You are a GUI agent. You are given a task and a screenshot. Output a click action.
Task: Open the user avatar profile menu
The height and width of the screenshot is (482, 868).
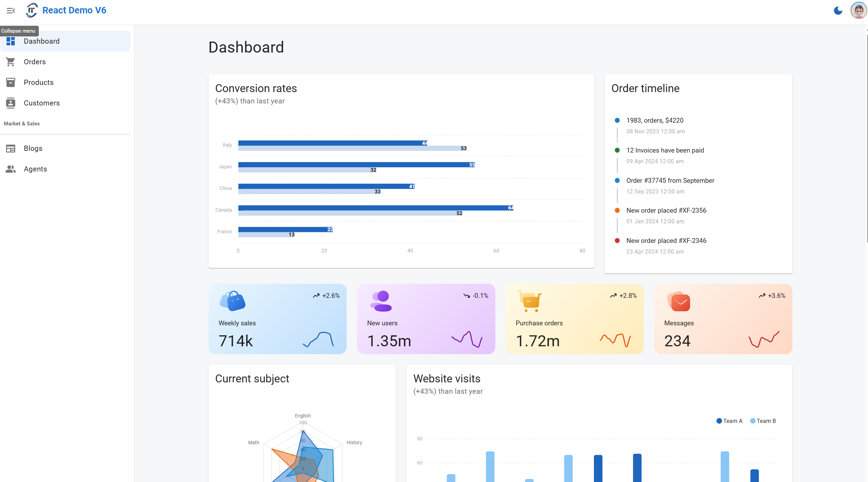coord(858,11)
